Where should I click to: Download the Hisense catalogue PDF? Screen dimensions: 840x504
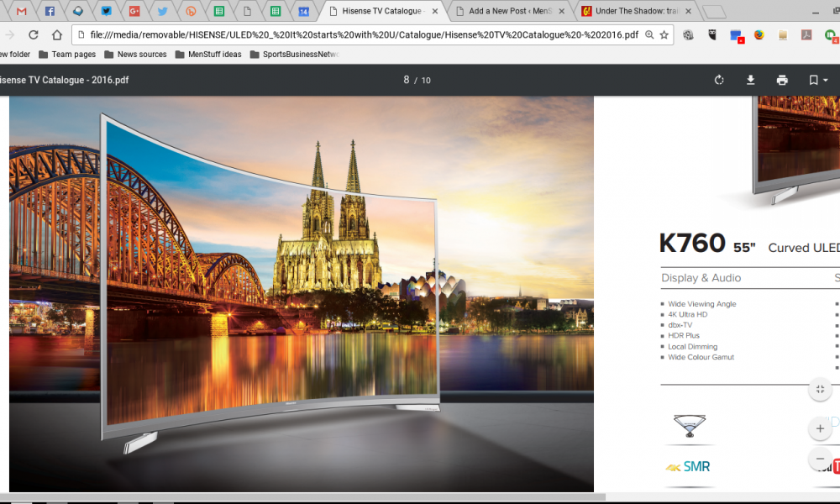tap(751, 80)
